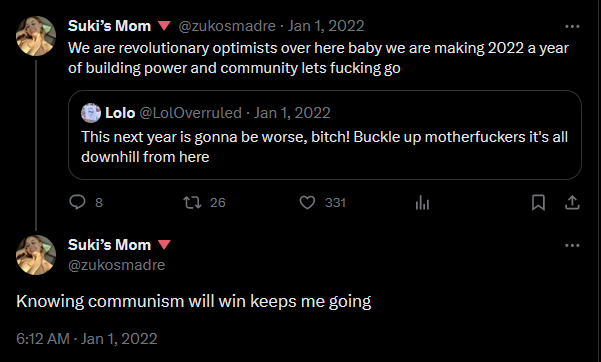
Task: Open Lolo's small profile picture
Action: 91,113
